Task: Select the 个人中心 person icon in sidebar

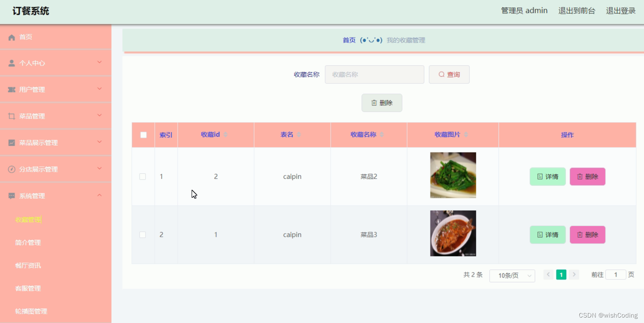Action: (x=10, y=62)
